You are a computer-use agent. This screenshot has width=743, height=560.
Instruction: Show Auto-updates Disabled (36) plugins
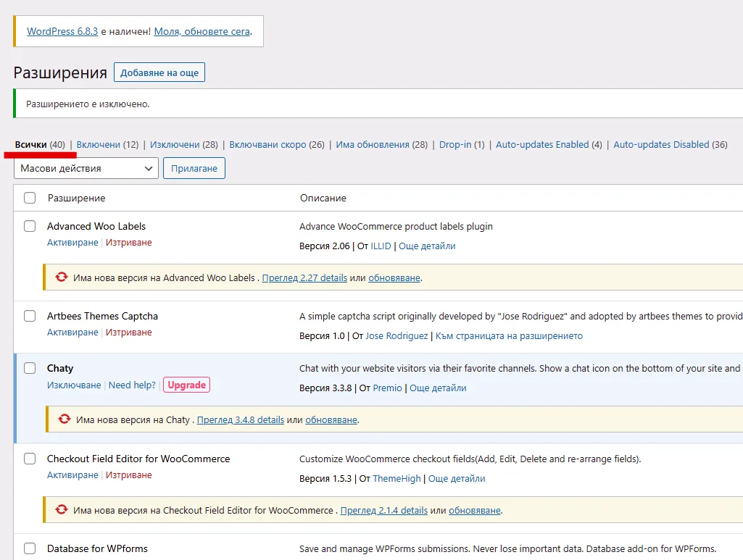(x=671, y=144)
